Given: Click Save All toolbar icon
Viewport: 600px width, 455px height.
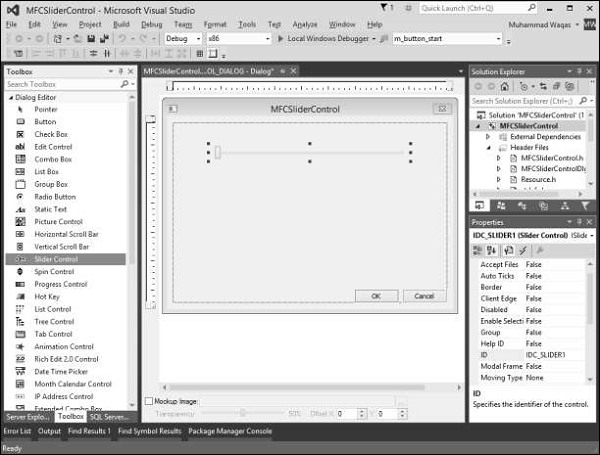Looking at the screenshot, I should click(x=104, y=39).
